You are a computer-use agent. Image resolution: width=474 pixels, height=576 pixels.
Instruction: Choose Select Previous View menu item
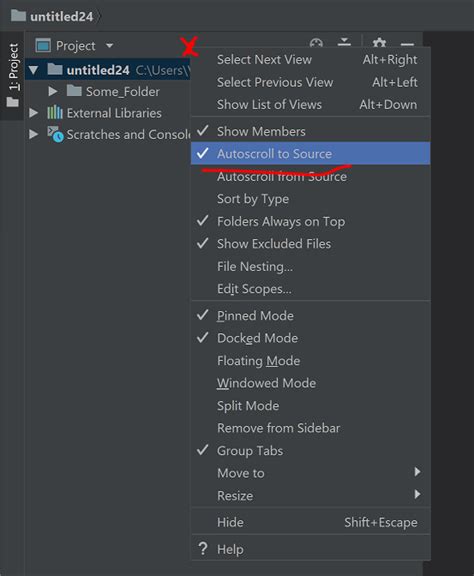(x=310, y=82)
